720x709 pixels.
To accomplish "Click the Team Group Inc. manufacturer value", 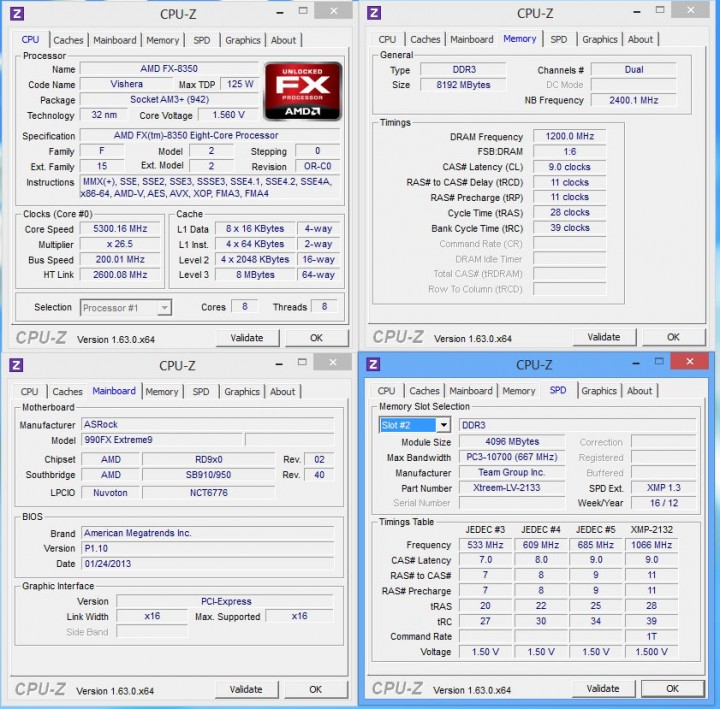I will coord(512,473).
